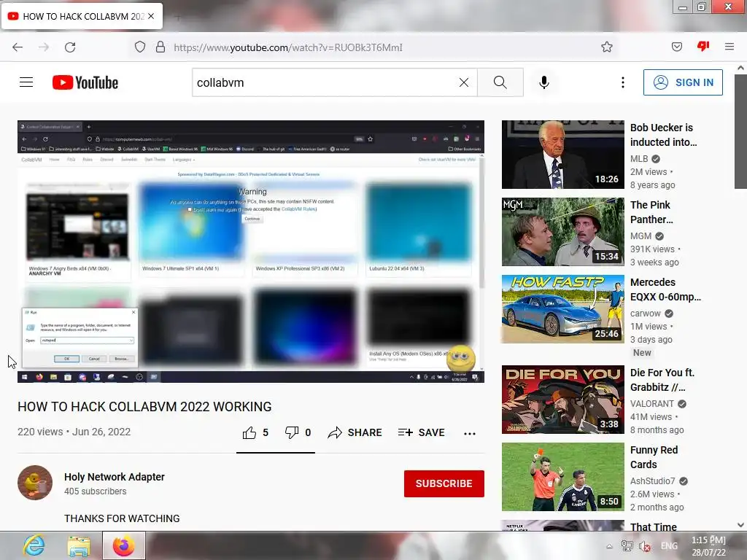This screenshot has height=560, width=747.
Task: Click the MLB channel name
Action: click(x=639, y=158)
